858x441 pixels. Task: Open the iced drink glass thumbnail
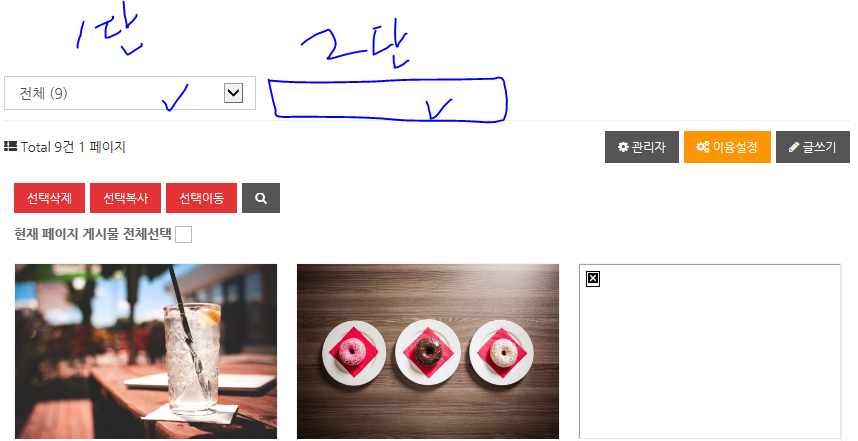pyautogui.click(x=146, y=351)
